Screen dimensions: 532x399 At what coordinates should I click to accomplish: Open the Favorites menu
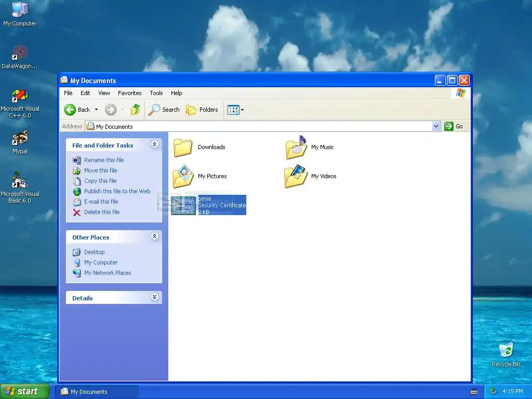(x=129, y=93)
